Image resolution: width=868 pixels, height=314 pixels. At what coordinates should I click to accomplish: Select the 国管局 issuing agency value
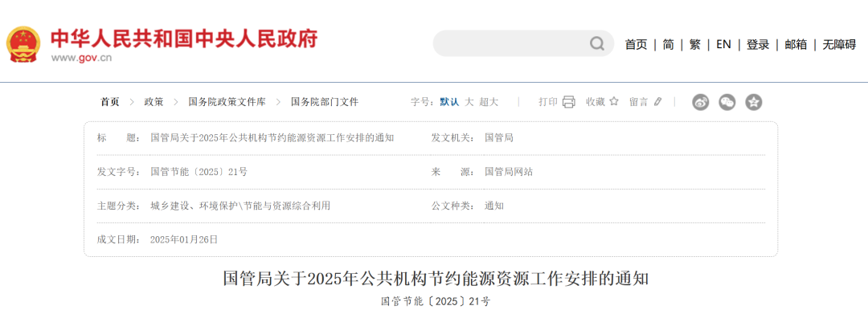point(499,137)
